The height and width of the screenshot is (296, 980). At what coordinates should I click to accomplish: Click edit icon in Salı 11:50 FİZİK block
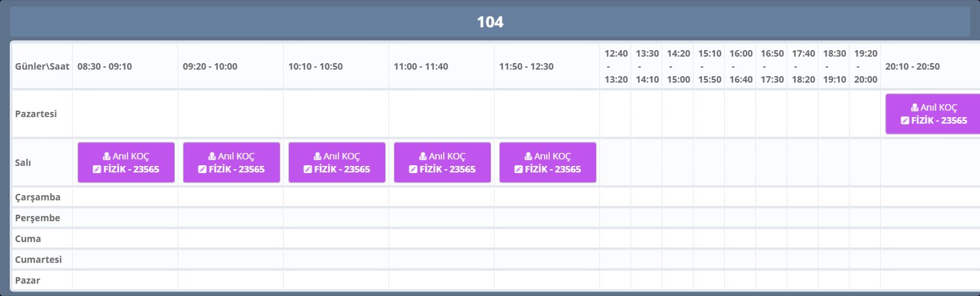pos(519,169)
